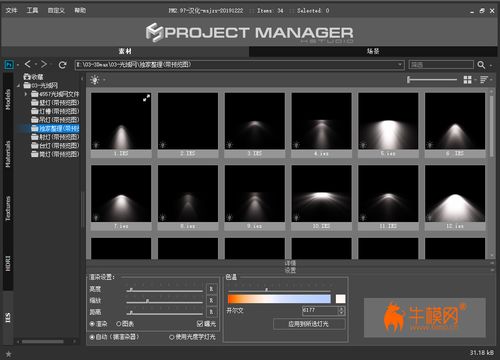Open the address path dropdown arrow
500x360 pixels.
pyautogui.click(x=399, y=65)
